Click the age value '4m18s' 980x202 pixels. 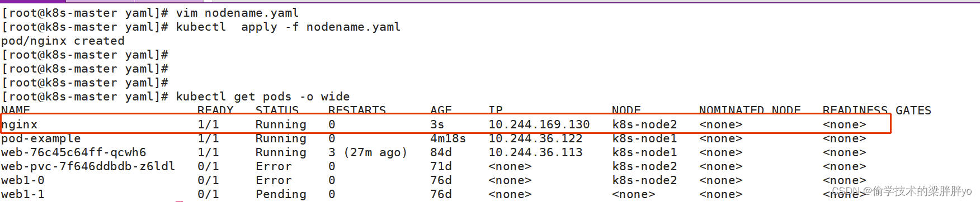[448, 138]
